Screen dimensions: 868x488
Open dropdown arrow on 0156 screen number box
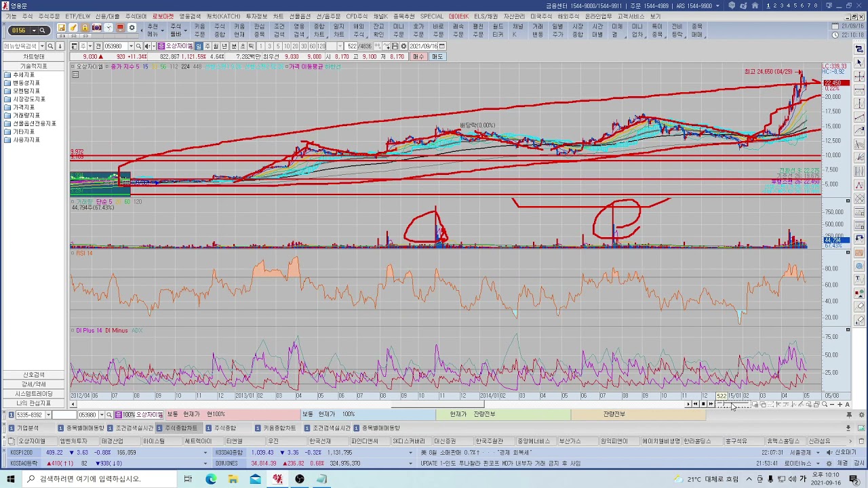tap(34, 30)
